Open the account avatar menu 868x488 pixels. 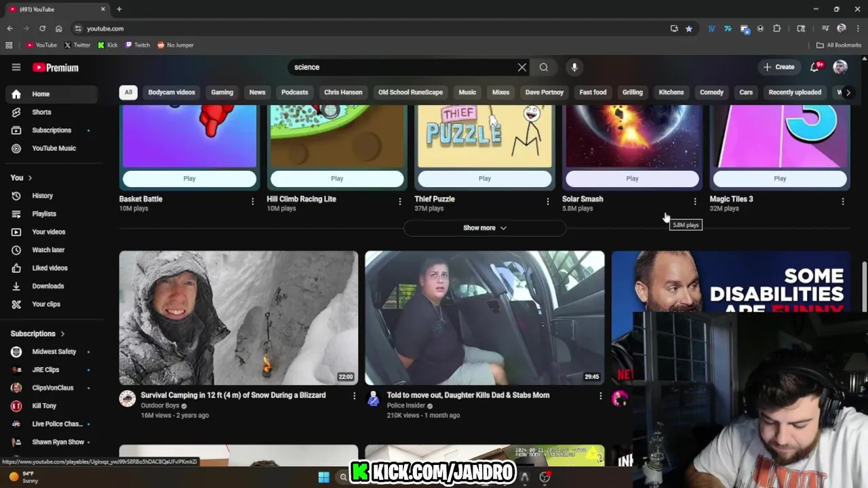click(840, 67)
